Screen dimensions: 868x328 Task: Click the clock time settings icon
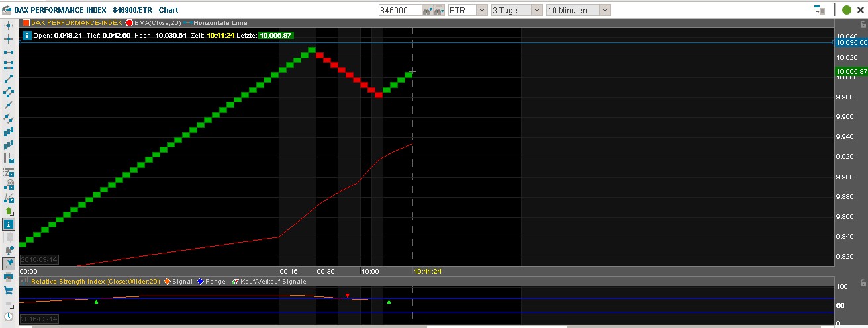pyautogui.click(x=9, y=316)
